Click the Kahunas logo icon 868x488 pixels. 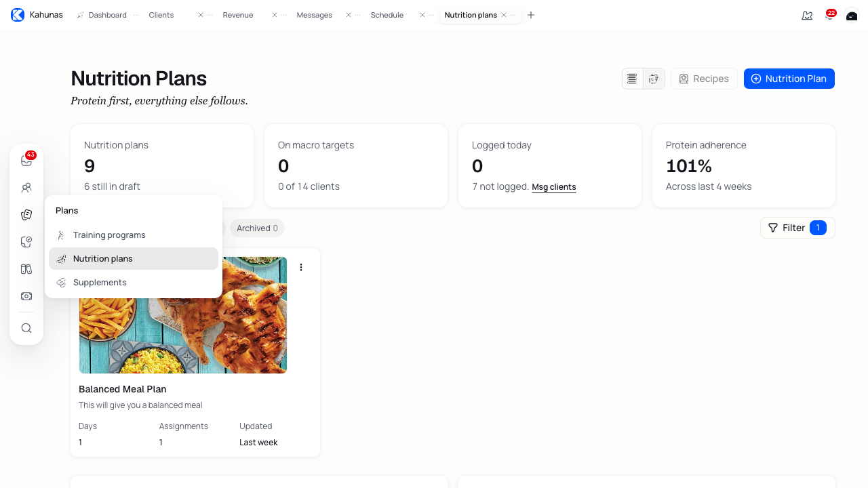click(x=18, y=15)
